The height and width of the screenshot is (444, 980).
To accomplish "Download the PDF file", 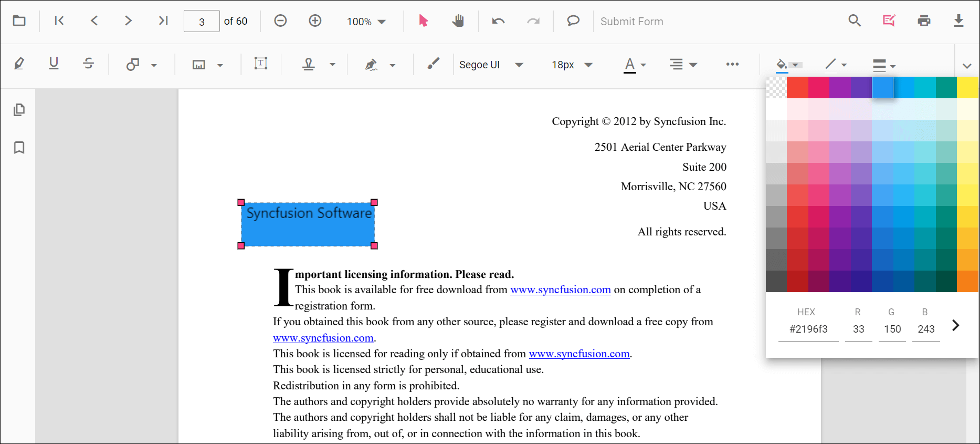I will [958, 21].
